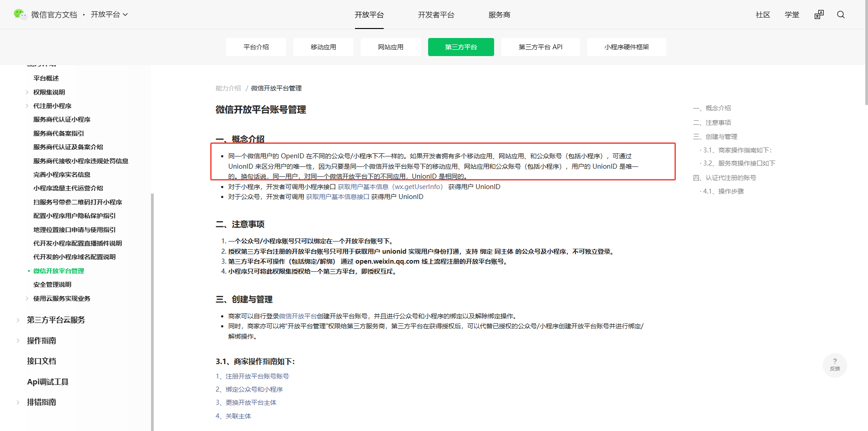Image resolution: width=868 pixels, height=431 pixels.
Task: Select the 移动应用 tab
Action: [x=323, y=47]
